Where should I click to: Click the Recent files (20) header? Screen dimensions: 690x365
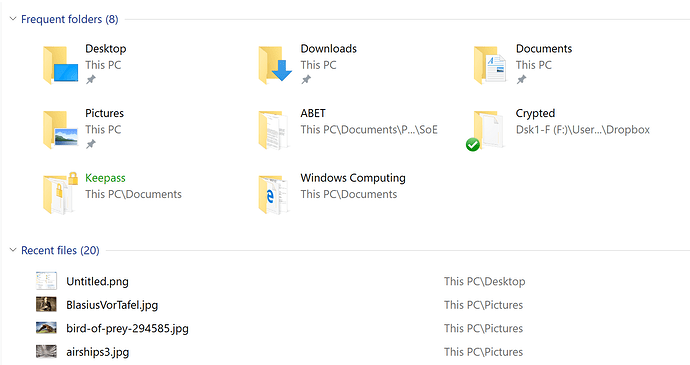tap(60, 251)
